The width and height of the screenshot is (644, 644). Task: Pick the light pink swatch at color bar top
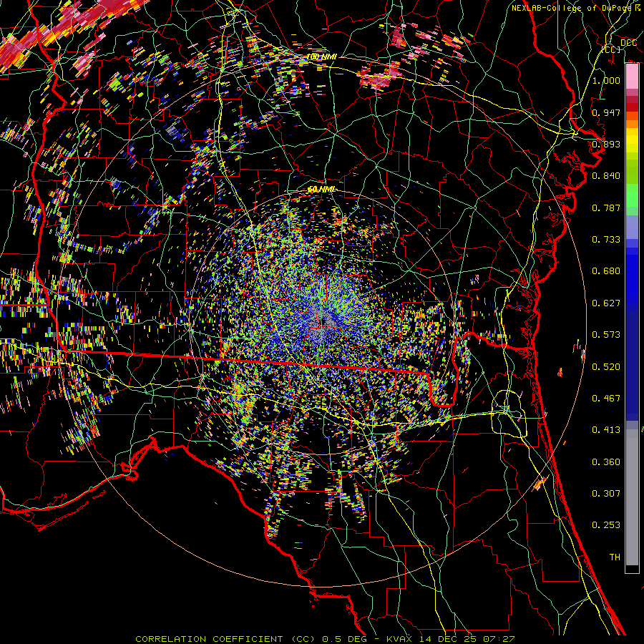(632, 77)
